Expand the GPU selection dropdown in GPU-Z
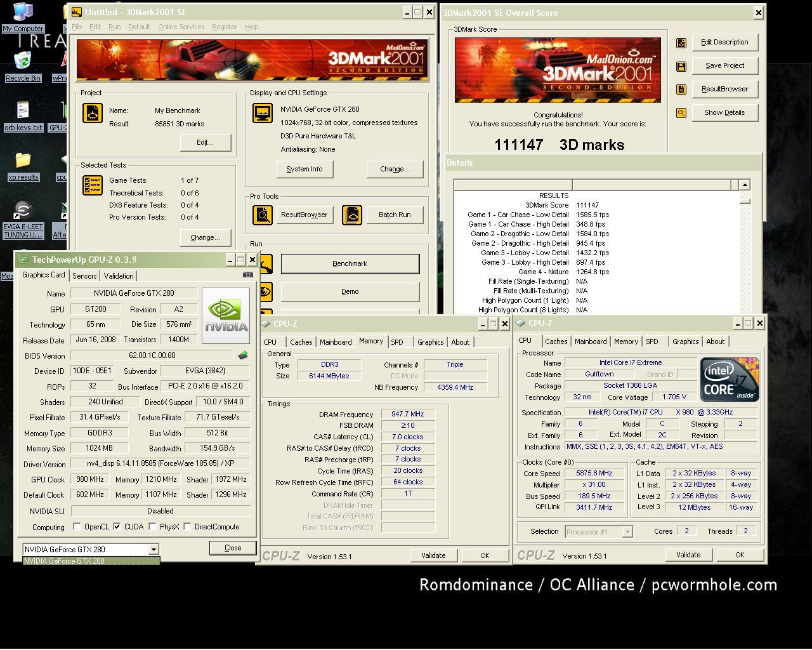This screenshot has height=650, width=812. tap(153, 550)
